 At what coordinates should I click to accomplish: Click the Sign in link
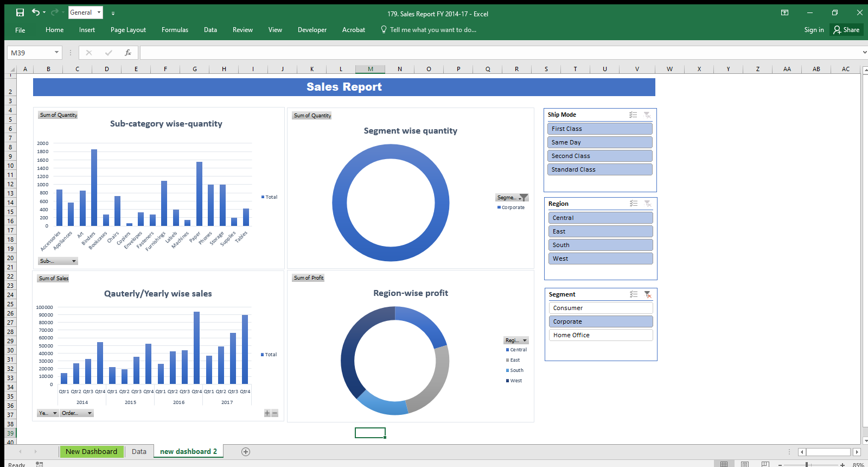point(814,30)
